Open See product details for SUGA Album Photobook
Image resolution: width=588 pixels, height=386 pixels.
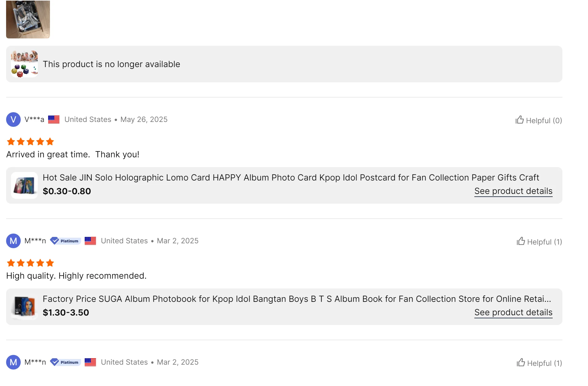(513, 313)
